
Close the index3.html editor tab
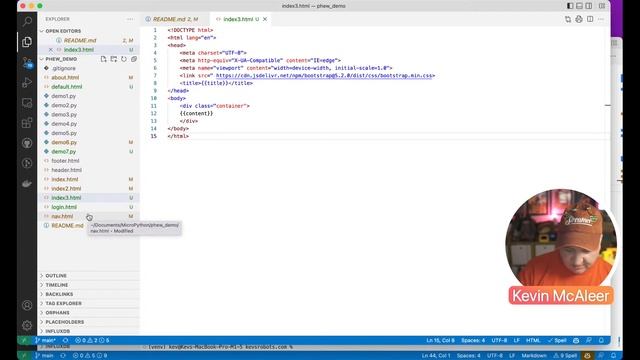click(265, 19)
